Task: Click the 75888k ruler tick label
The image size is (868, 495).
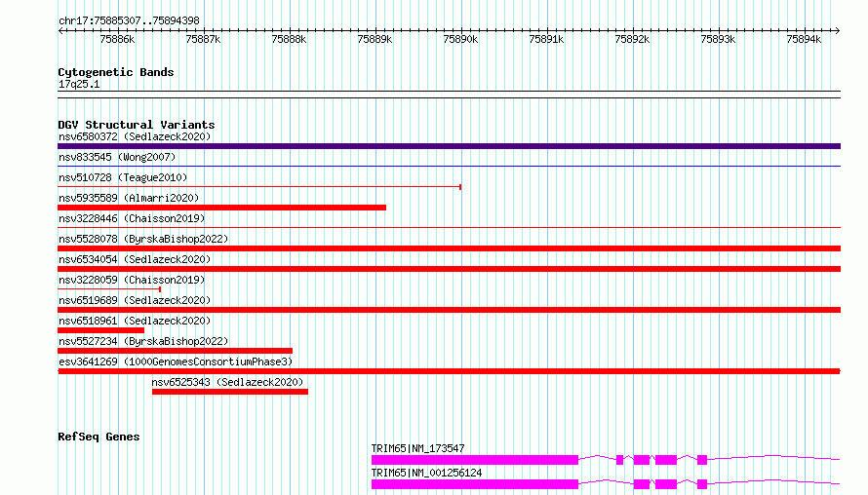Action: [x=289, y=39]
